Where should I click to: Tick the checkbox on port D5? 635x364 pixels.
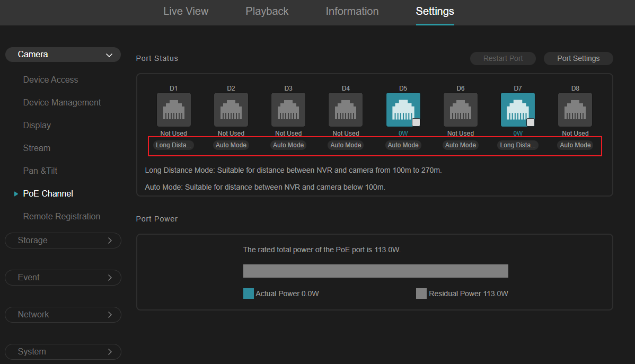416,122
